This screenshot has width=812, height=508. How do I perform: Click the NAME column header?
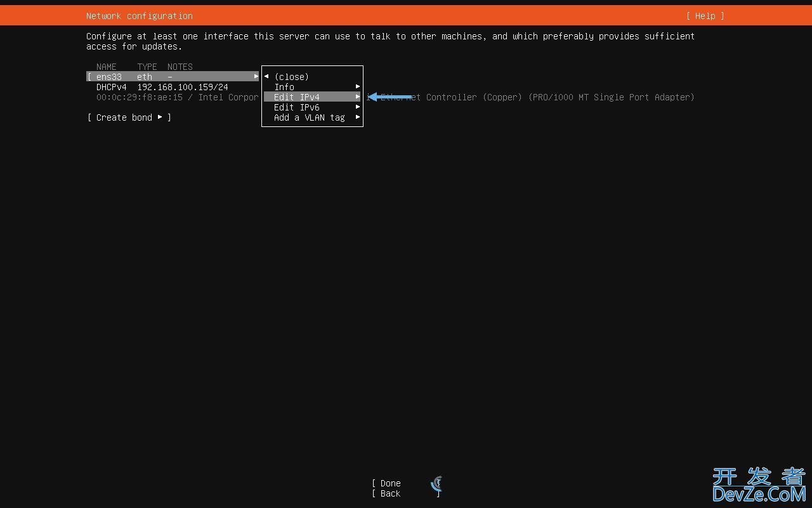pyautogui.click(x=107, y=67)
